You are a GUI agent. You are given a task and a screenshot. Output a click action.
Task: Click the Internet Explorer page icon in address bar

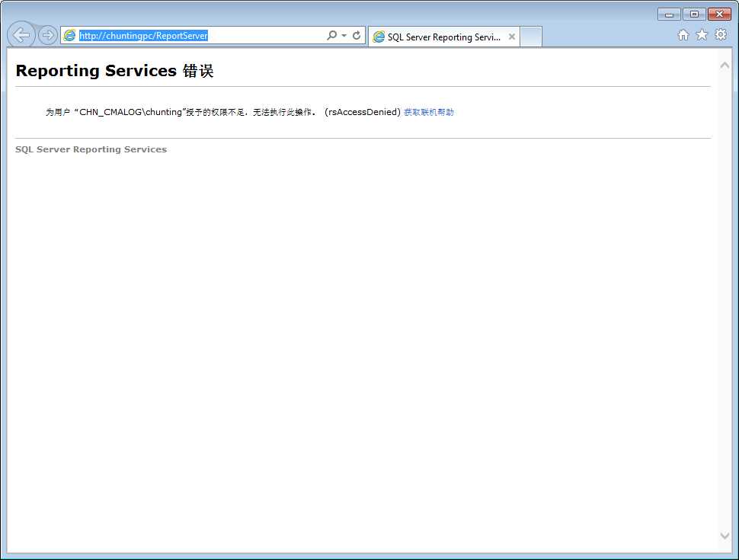tap(70, 35)
